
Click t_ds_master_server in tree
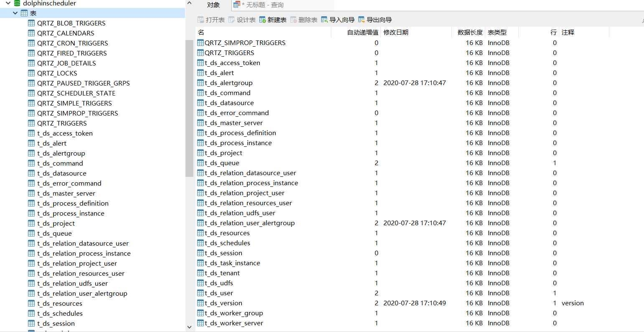[x=66, y=193]
